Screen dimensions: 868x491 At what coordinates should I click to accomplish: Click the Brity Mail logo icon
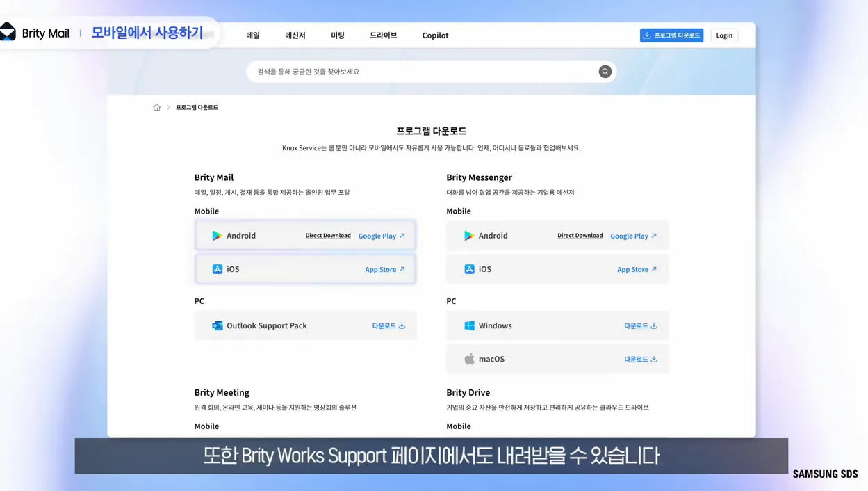8,32
